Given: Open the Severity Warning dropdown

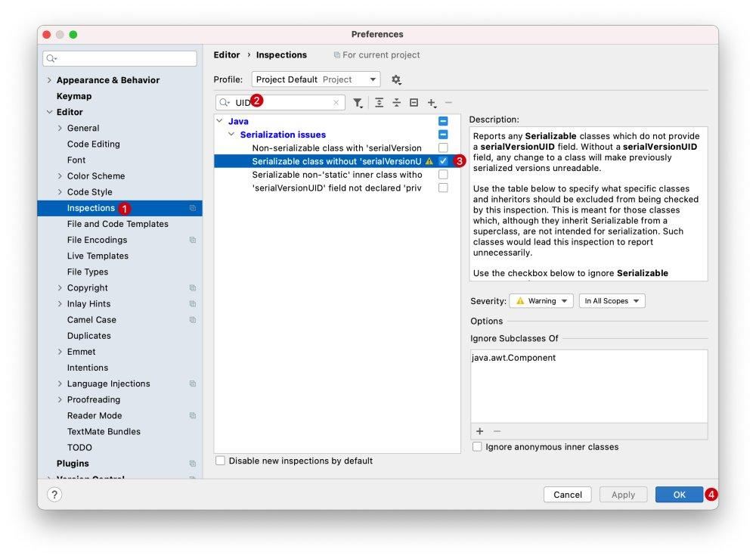Looking at the screenshot, I should point(541,301).
